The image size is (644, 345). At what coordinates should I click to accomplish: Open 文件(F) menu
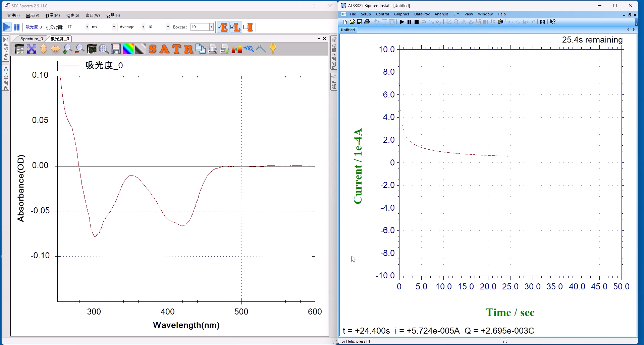tap(13, 15)
